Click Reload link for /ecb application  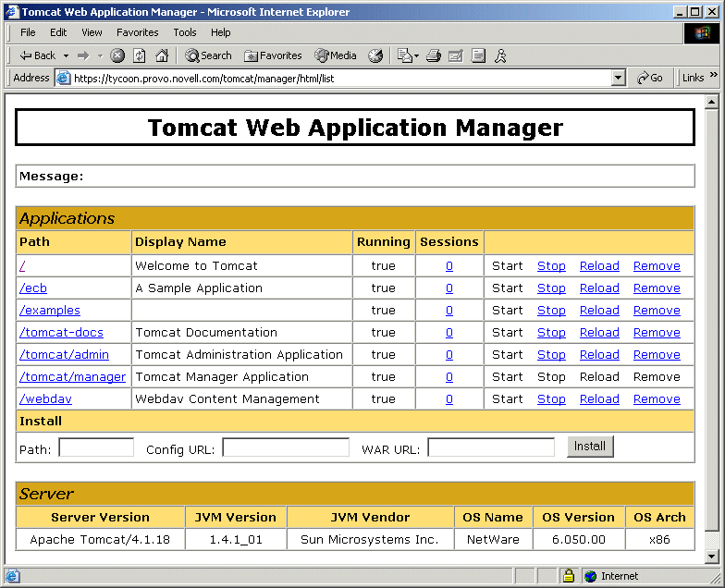(599, 288)
